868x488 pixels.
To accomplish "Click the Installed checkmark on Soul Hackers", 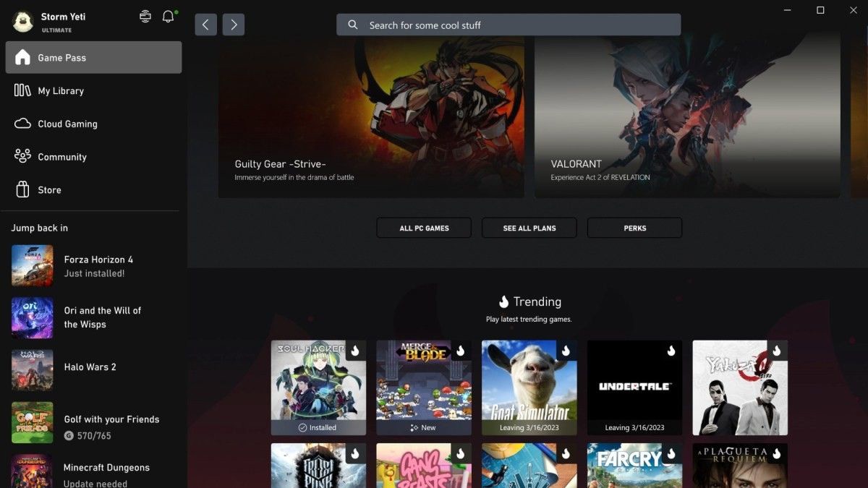I will tap(302, 427).
